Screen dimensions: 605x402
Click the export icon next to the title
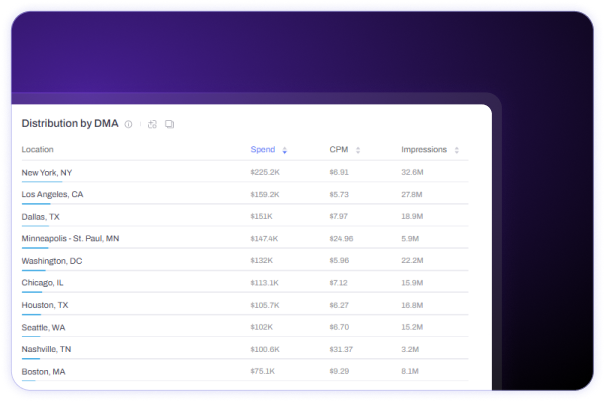[152, 124]
